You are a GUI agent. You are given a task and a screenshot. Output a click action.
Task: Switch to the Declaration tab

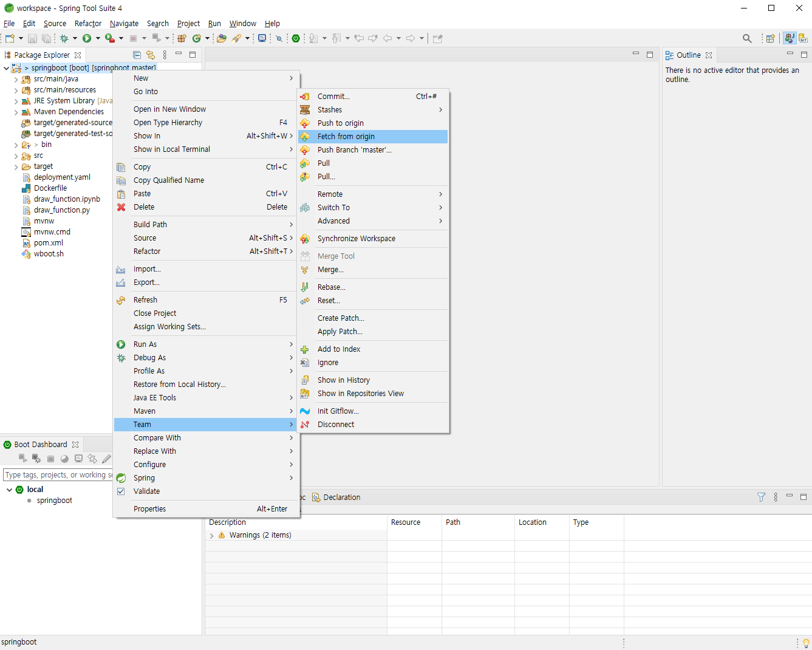[336, 497]
